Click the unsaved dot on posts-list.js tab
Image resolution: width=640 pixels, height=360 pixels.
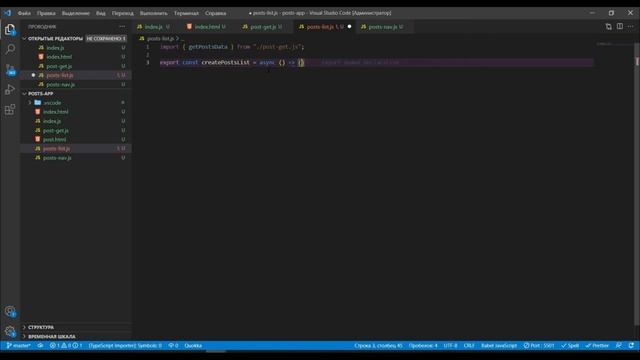click(349, 27)
